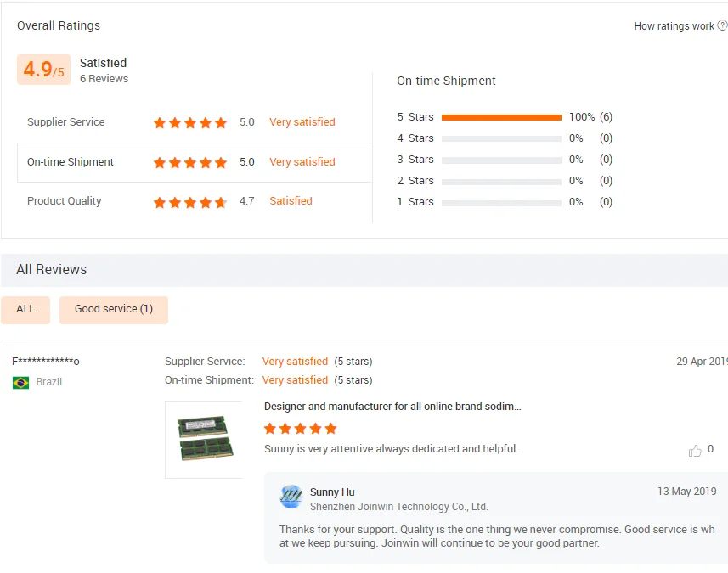728x573 pixels.
Task: Click the 5 Stars orange progress bar
Action: [x=501, y=117]
